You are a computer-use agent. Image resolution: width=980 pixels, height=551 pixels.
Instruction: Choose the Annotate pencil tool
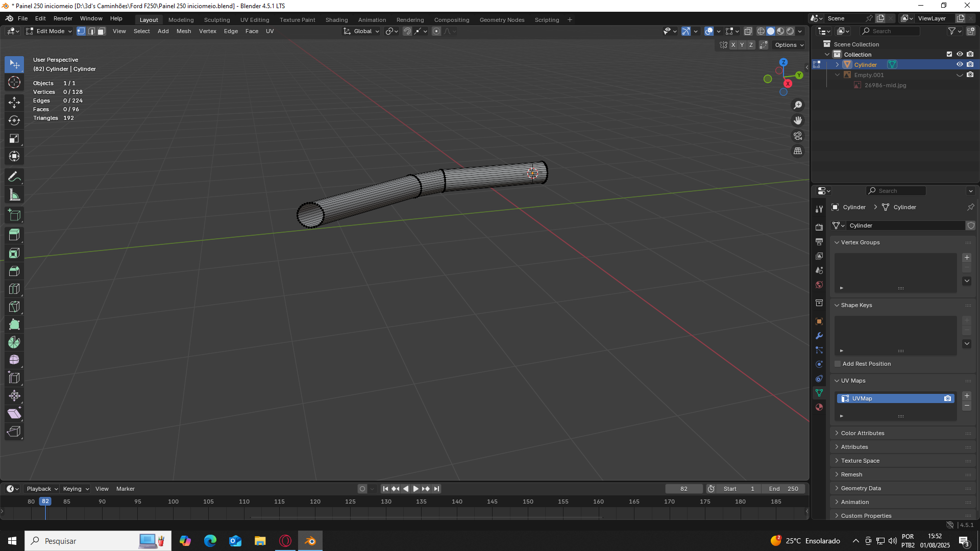click(14, 177)
